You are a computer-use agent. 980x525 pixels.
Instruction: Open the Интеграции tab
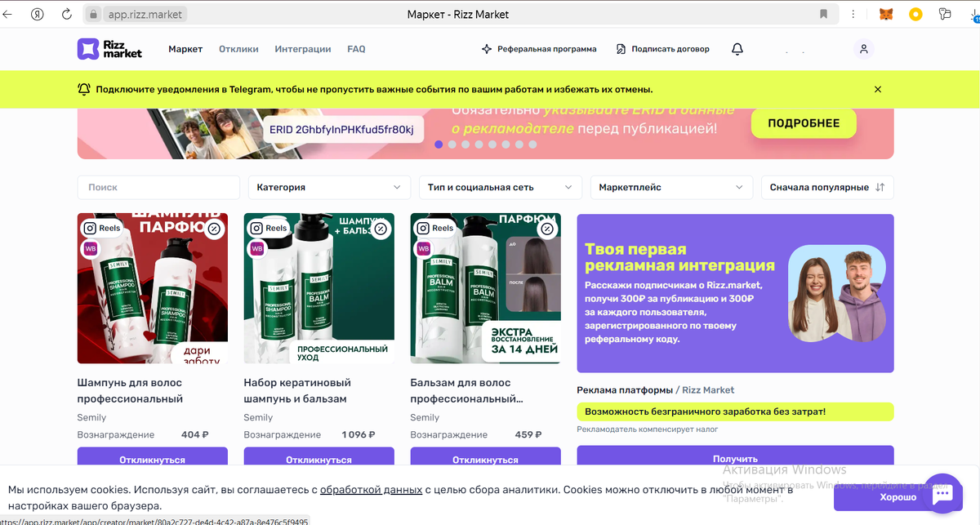click(303, 49)
